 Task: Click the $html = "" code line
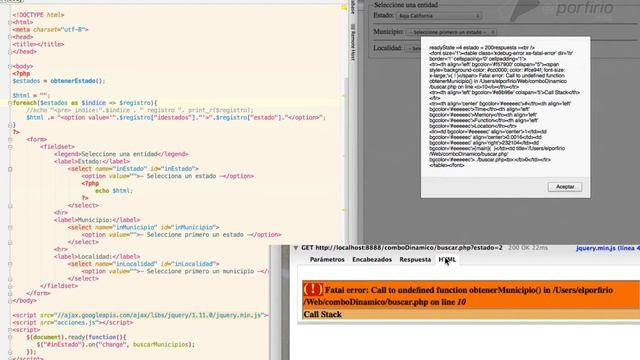31,96
